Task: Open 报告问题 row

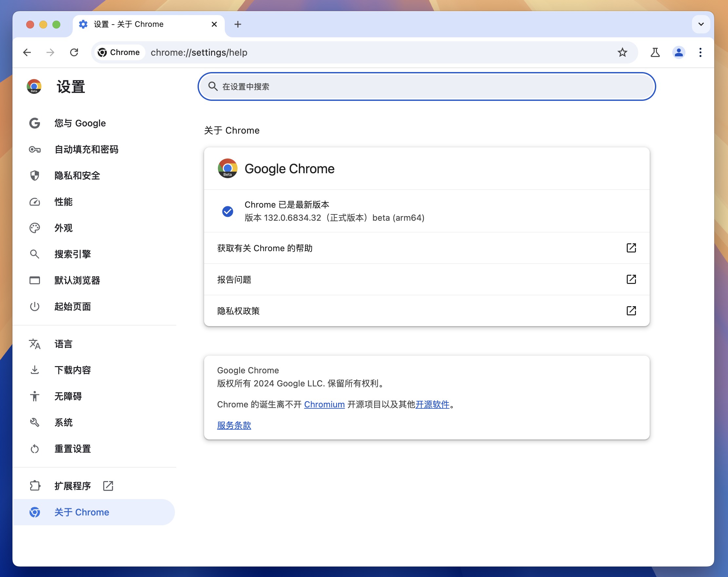Action: coord(427,279)
